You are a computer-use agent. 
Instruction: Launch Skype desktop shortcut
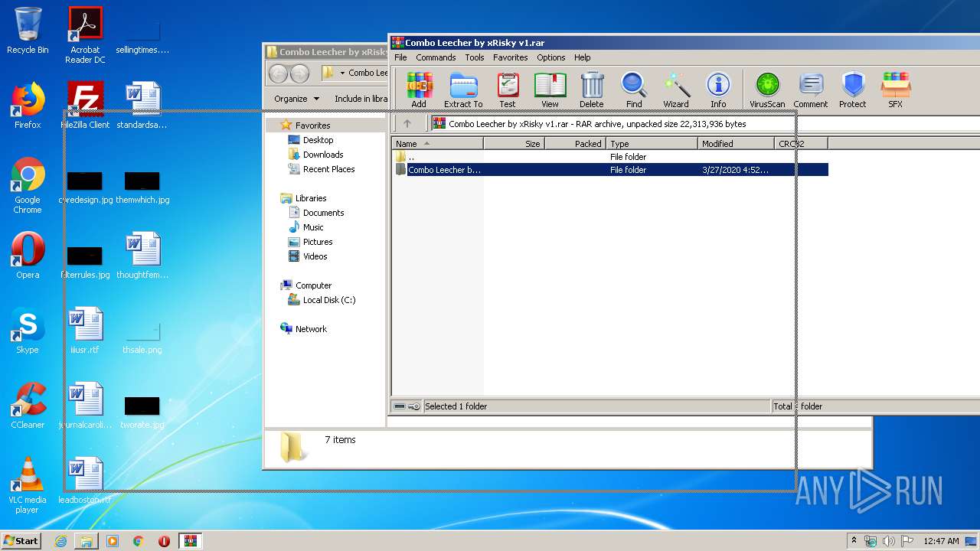pos(28,331)
